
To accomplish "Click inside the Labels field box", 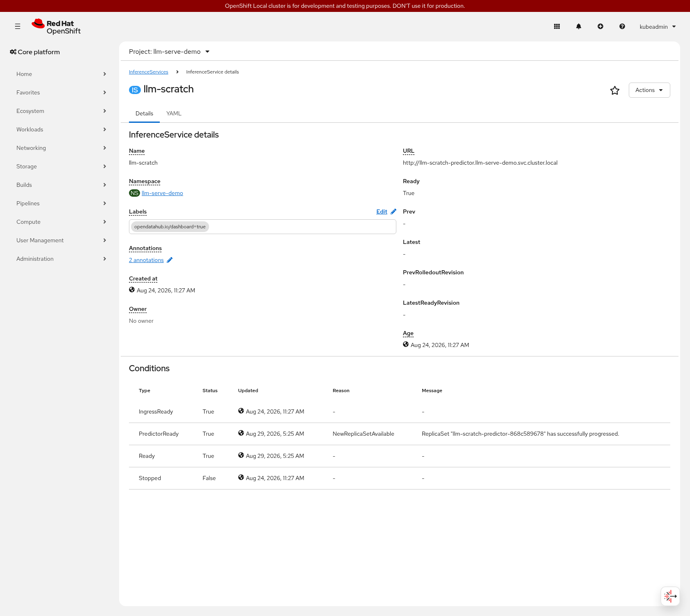I will tap(262, 227).
